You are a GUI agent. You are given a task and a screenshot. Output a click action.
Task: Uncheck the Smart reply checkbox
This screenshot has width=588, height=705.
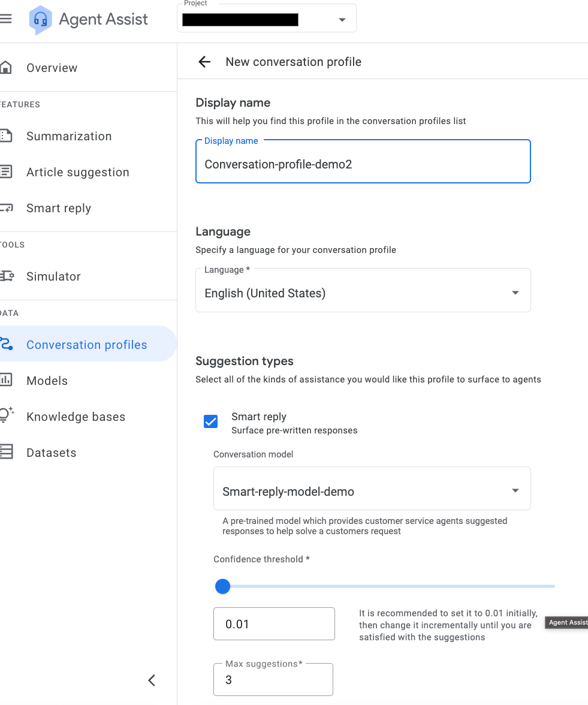click(210, 421)
